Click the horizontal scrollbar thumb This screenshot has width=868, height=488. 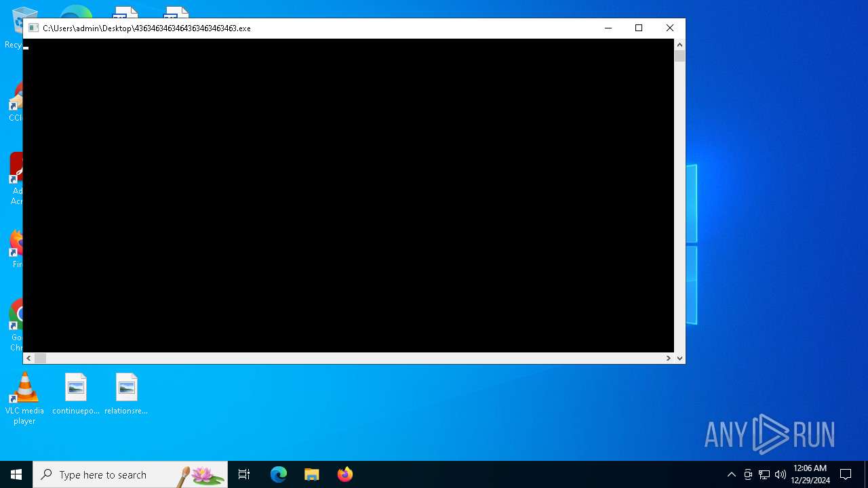tap(40, 358)
